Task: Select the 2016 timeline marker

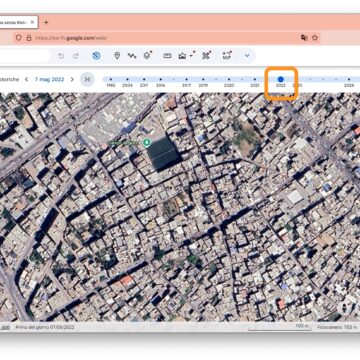Action: pos(161,79)
